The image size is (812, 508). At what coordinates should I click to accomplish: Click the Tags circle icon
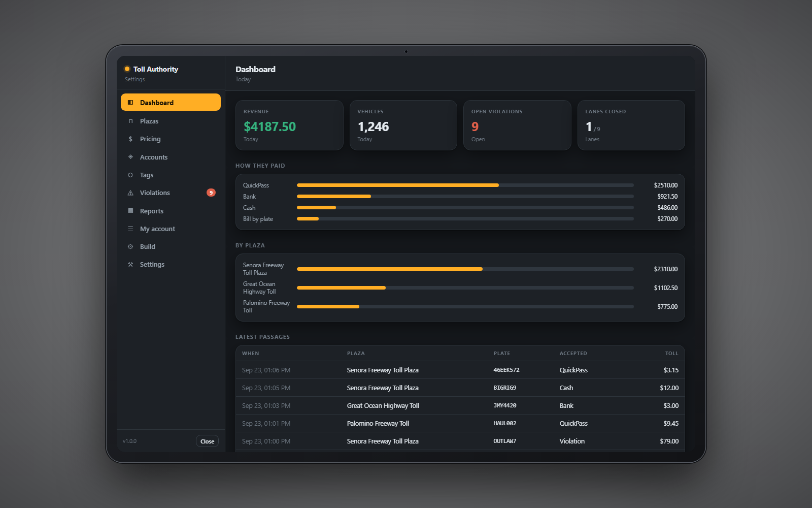[x=130, y=175]
